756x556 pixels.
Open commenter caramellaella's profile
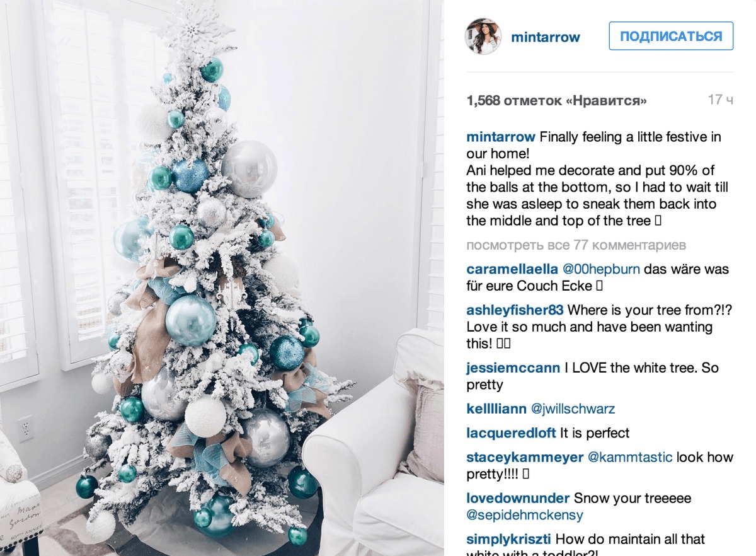(512, 269)
